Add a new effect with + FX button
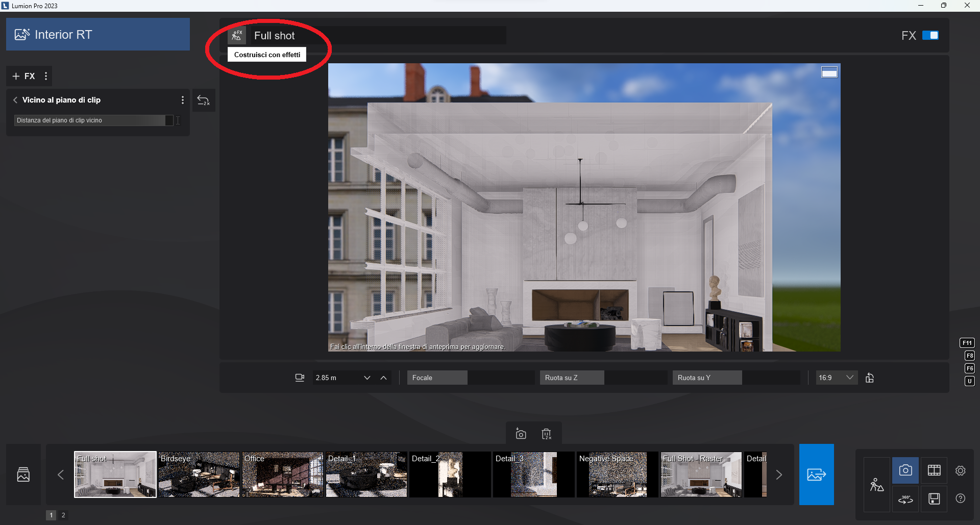The height and width of the screenshot is (525, 980). (x=23, y=76)
